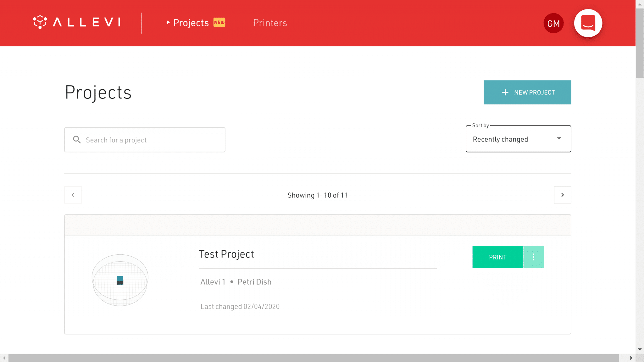The height and width of the screenshot is (362, 644).
Task: Click the scroll left arrow
Action: coord(4,358)
